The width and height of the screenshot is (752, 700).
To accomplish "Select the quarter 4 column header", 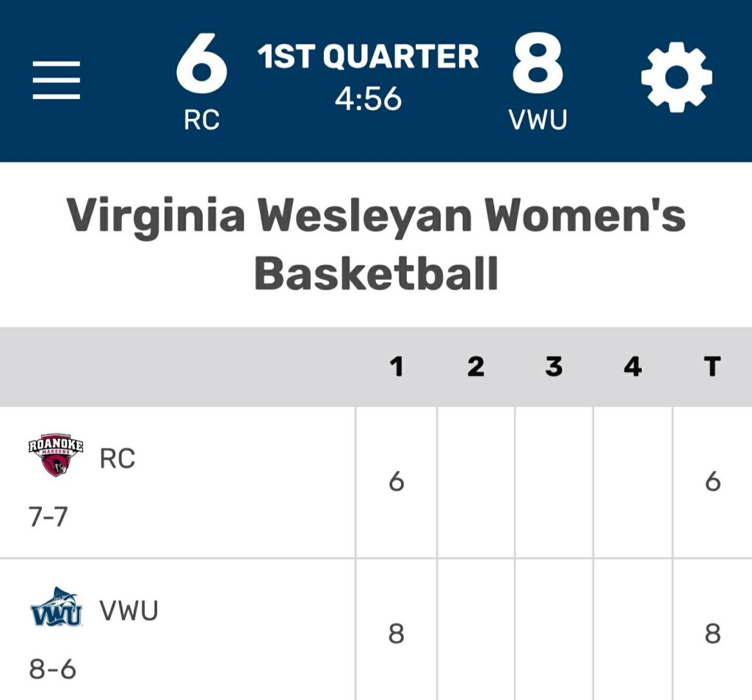I will (632, 367).
